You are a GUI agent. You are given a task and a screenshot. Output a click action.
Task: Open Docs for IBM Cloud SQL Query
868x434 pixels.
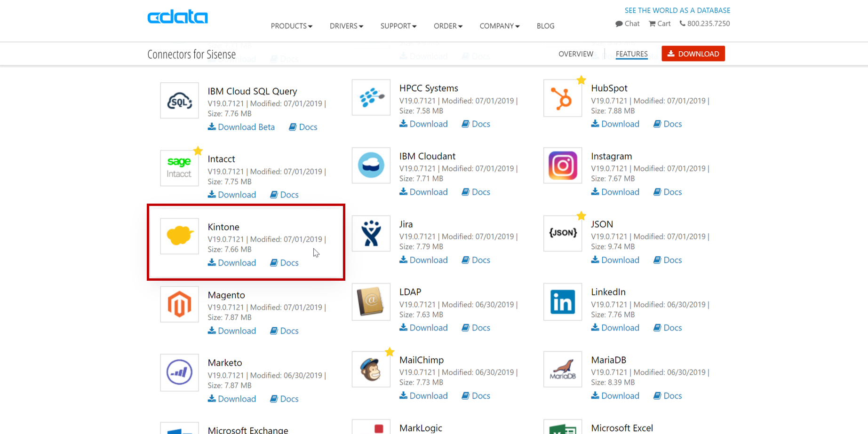[303, 127]
